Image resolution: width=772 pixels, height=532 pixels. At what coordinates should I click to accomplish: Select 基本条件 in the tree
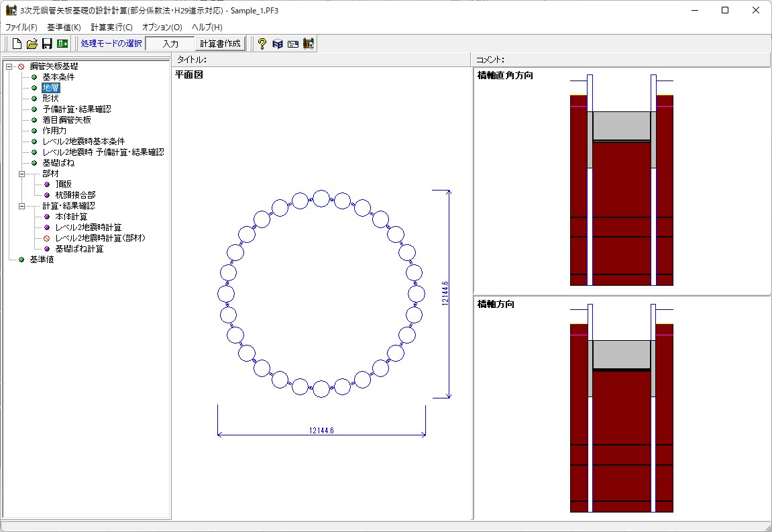[x=58, y=77]
